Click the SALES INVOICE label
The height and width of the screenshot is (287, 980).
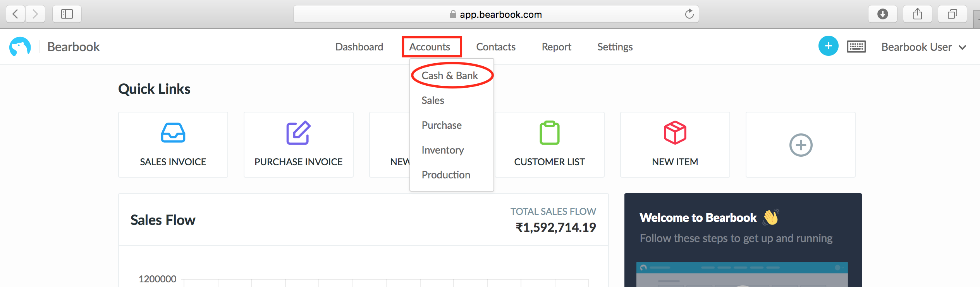click(x=173, y=162)
